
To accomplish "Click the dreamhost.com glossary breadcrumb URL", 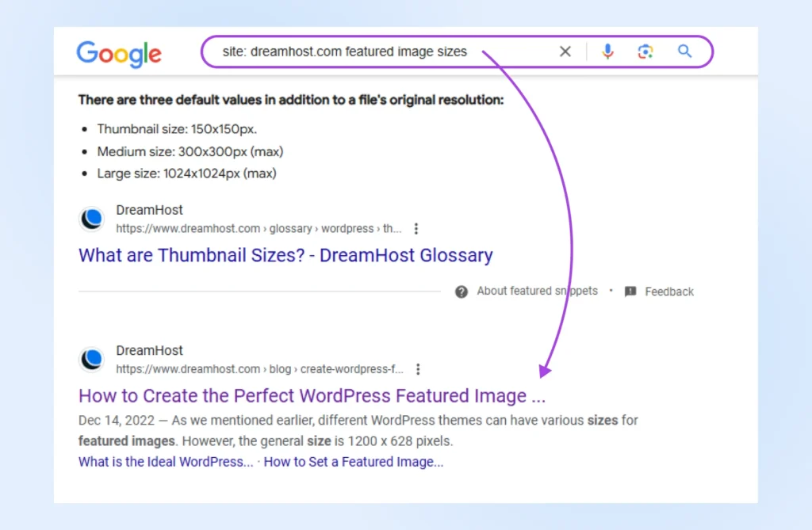I will coord(259,229).
